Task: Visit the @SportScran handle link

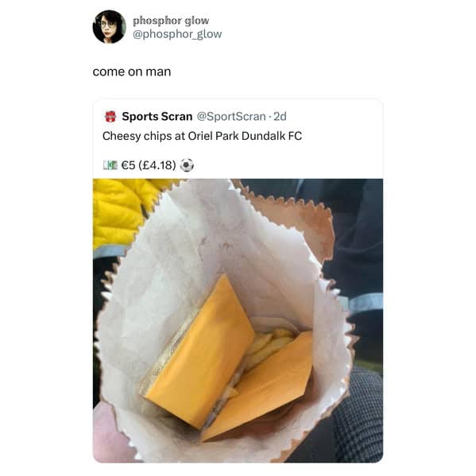Action: [231, 117]
